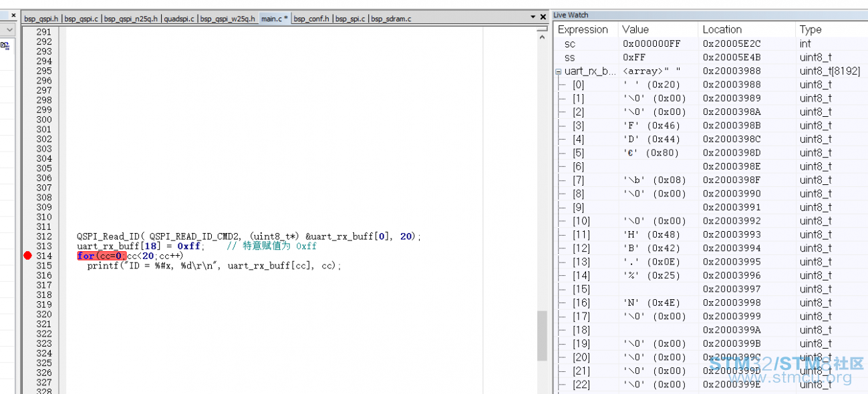
Task: Remove the breakpoint marker at line 314
Action: (x=27, y=256)
